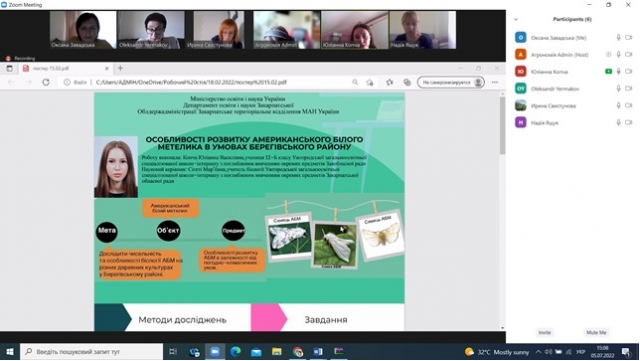
Task: Click the Файл site info icon
Action: click(67, 82)
